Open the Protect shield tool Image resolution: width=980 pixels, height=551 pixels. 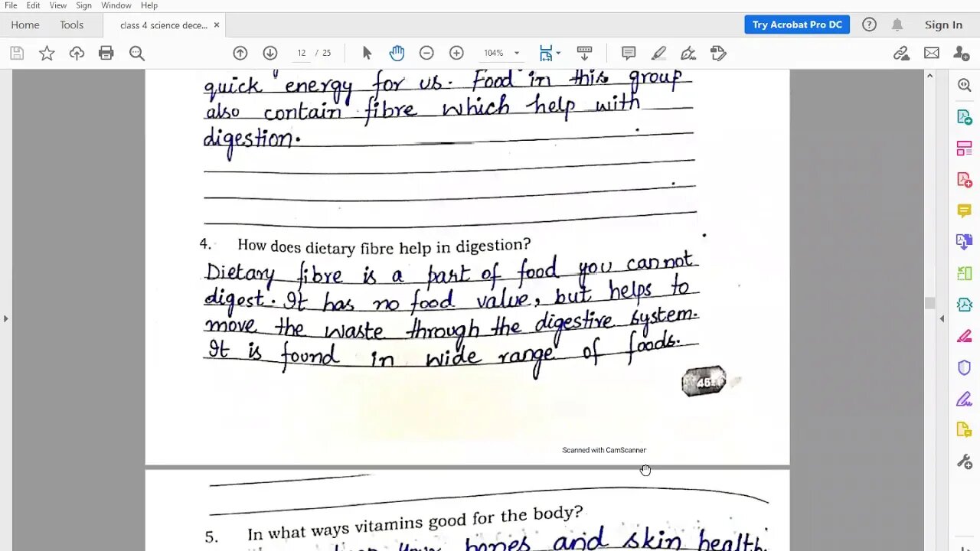pyautogui.click(x=965, y=367)
